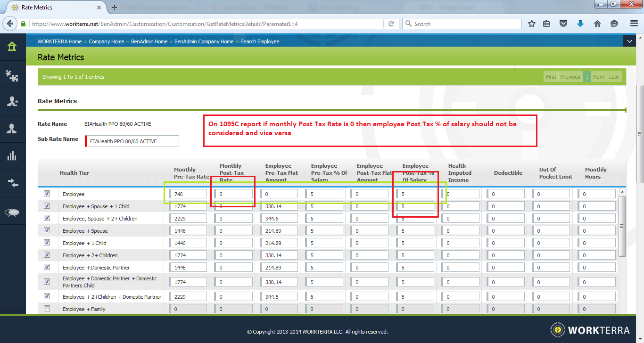
Task: Open a new browser tab with plus
Action: click(x=114, y=8)
